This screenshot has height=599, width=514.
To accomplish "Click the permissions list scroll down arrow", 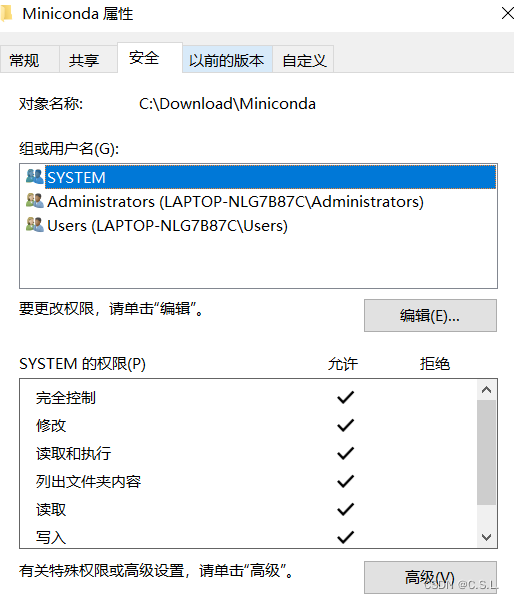I will pos(486,537).
